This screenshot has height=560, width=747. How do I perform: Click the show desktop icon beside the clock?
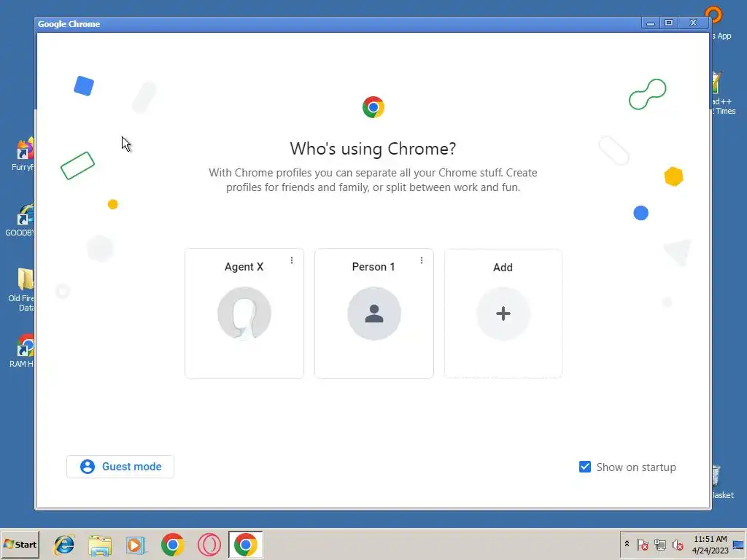coord(739,544)
